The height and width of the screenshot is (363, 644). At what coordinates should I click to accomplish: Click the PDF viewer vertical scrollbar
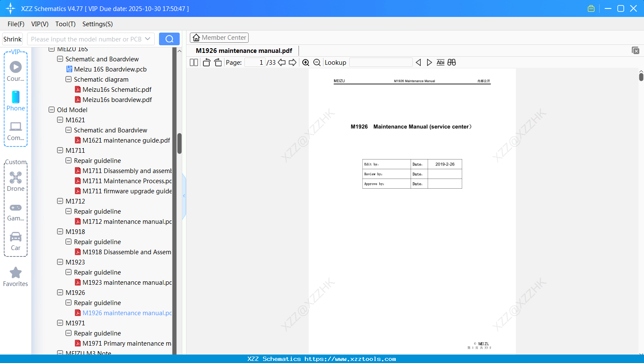[x=641, y=77]
